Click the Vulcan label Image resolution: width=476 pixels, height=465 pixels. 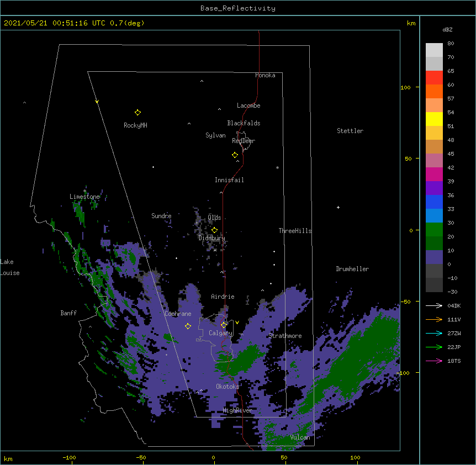300,437
